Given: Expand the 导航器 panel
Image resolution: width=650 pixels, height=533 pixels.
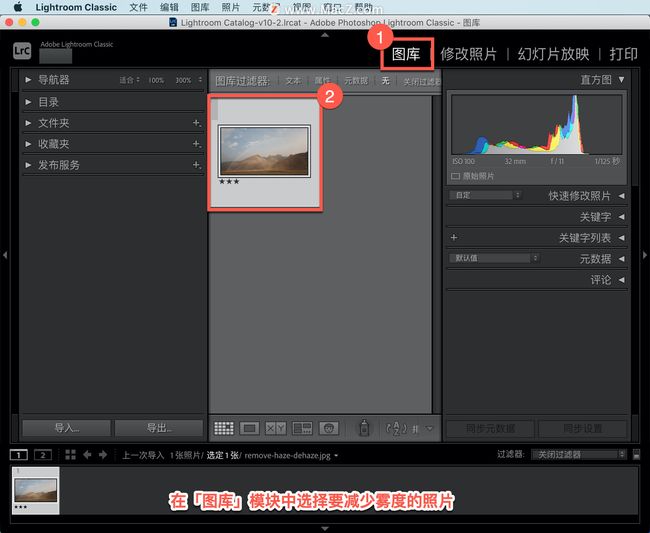Looking at the screenshot, I should point(28,80).
